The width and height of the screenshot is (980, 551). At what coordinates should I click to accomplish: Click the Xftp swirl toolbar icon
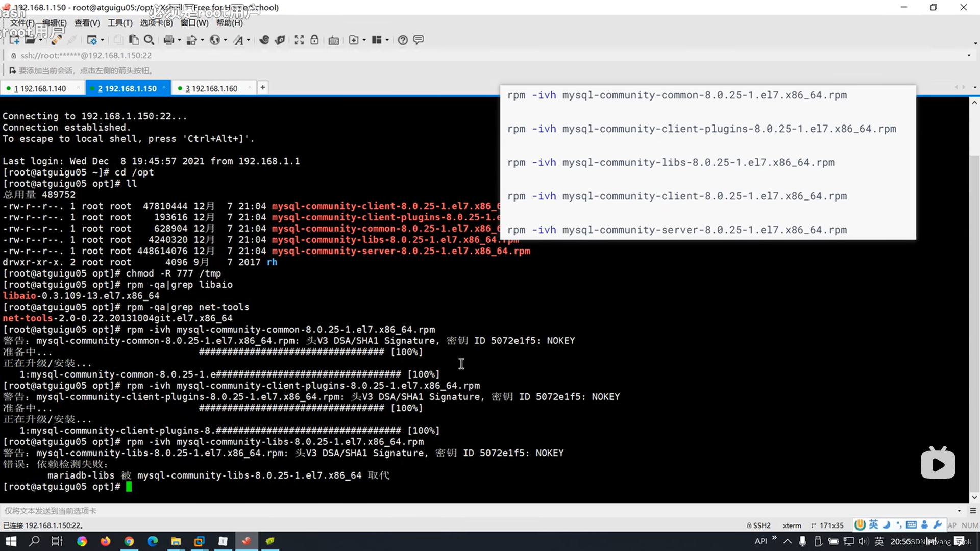pos(264,40)
